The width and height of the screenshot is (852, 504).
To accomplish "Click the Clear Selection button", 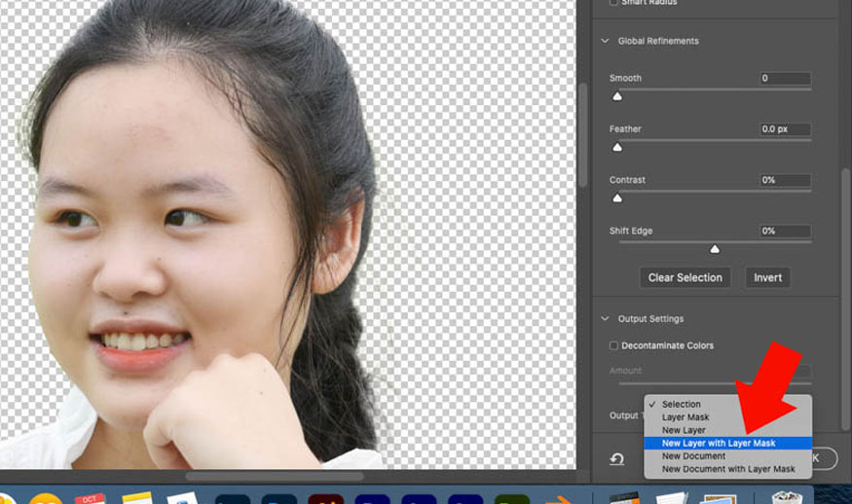I will tap(685, 277).
